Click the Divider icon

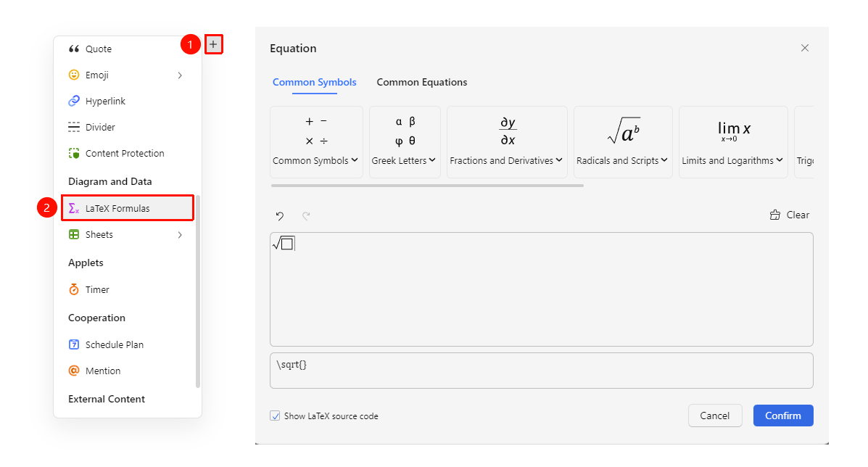point(74,127)
